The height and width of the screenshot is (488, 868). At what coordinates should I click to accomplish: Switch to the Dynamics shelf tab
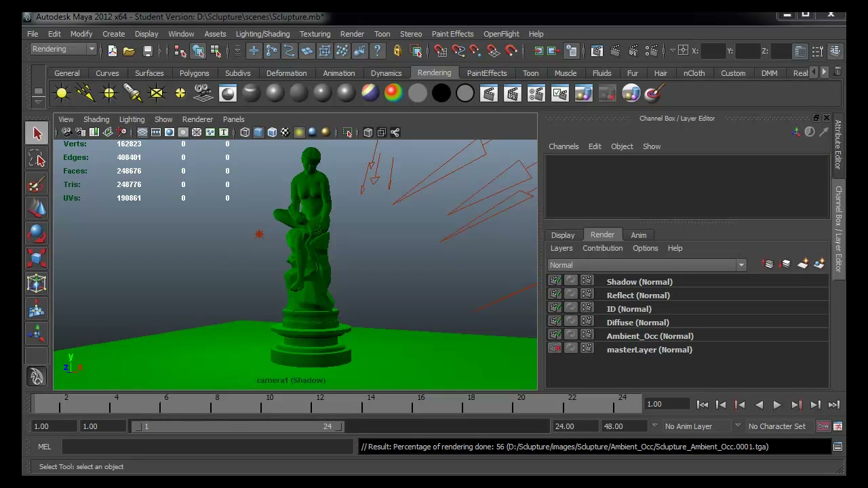[x=386, y=73]
